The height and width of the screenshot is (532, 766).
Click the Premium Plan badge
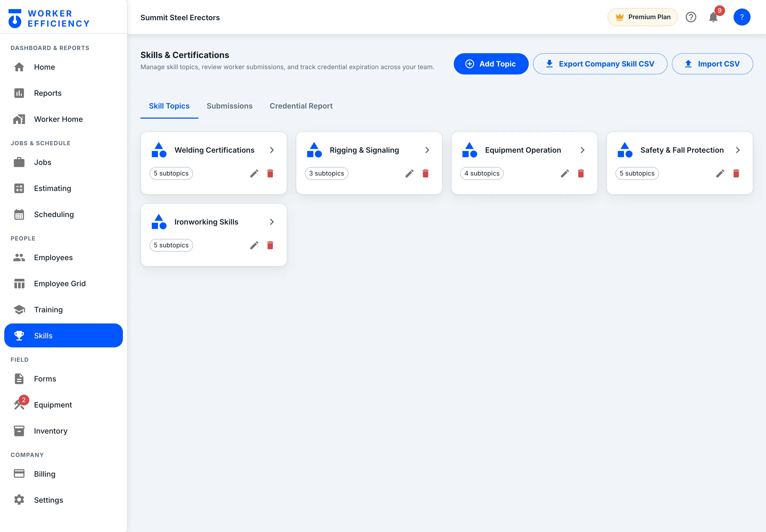pos(642,17)
